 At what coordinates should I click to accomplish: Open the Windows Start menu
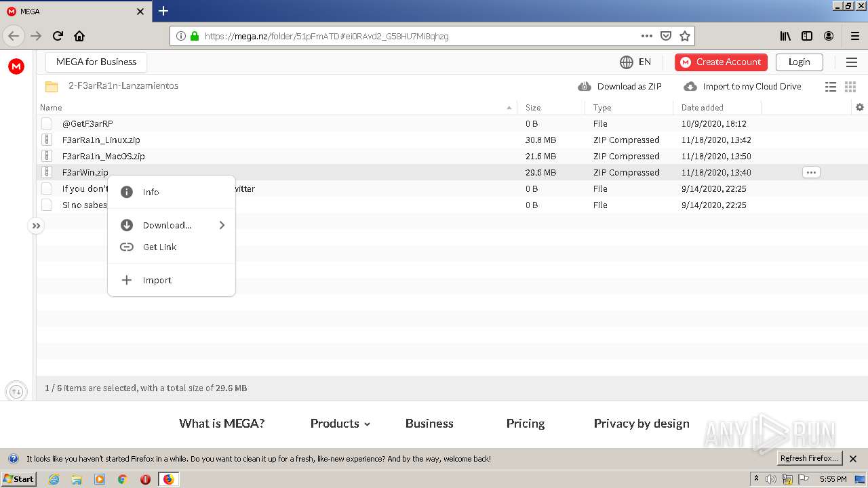coord(19,479)
